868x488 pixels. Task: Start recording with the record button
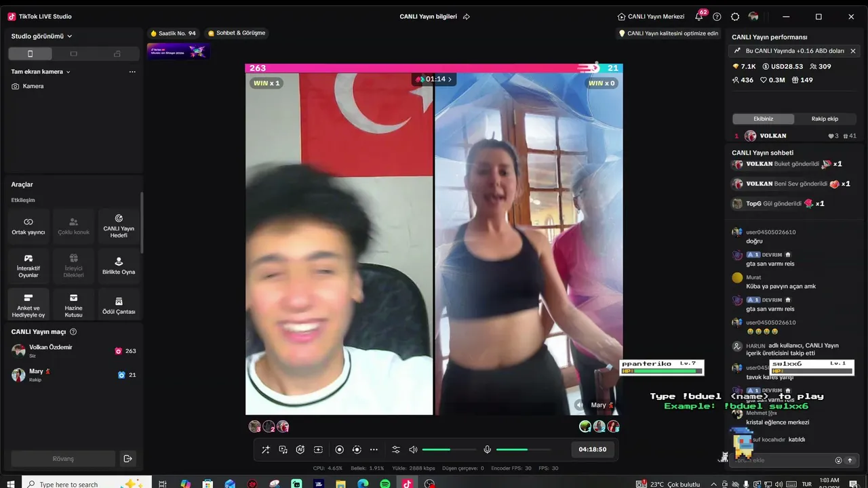(340, 449)
